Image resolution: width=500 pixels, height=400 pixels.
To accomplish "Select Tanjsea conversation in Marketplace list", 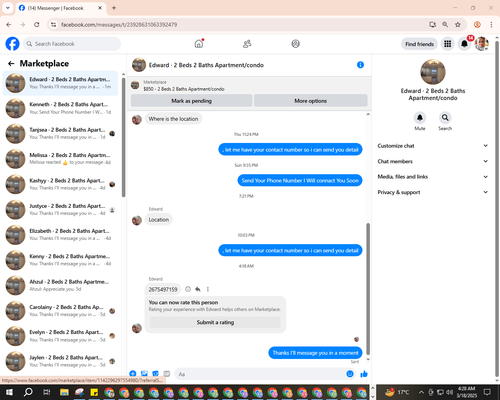I will 60,134.
